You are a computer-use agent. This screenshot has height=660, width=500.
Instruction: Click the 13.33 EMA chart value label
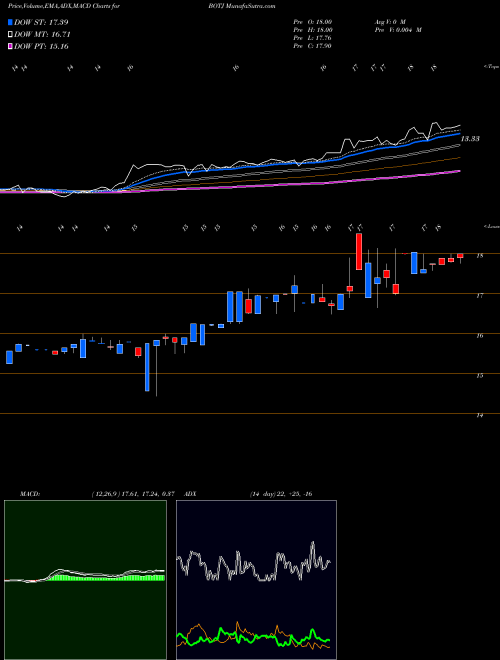(x=470, y=138)
